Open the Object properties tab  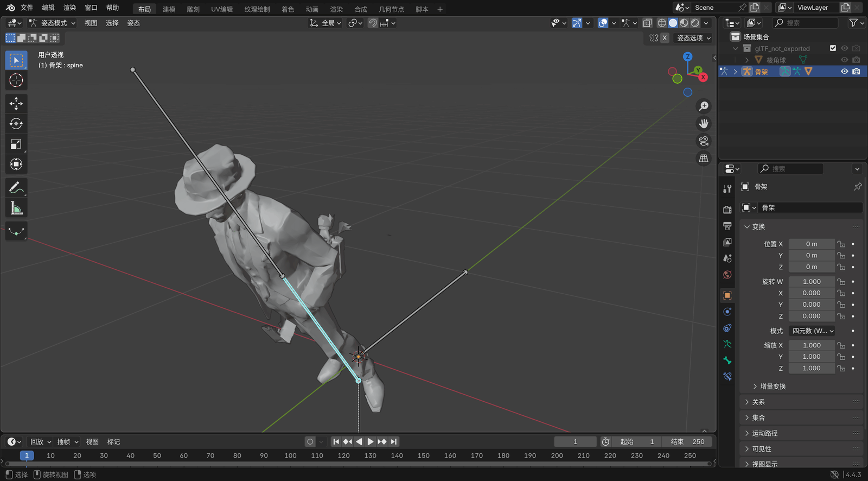point(727,295)
